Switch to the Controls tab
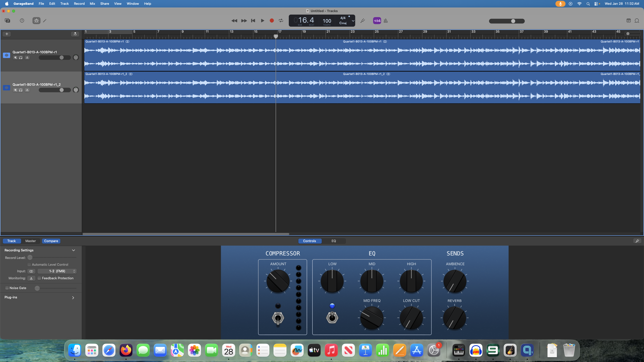This screenshot has height=362, width=644. click(x=309, y=241)
